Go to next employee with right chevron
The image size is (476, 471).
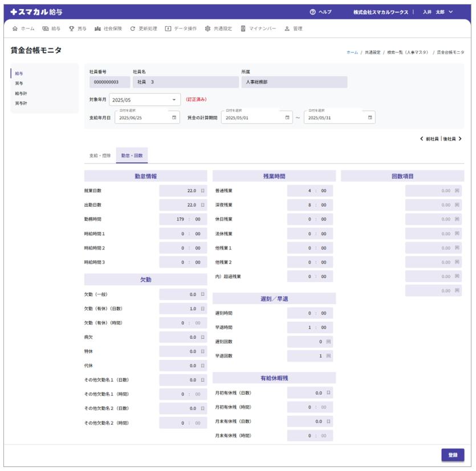click(460, 138)
